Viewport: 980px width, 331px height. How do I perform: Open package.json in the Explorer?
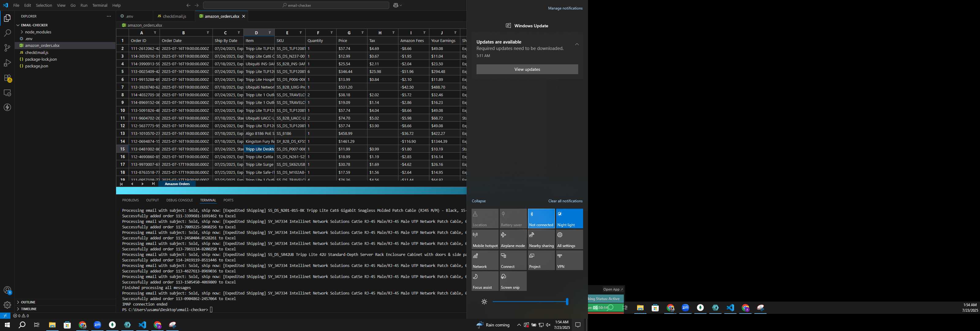tap(36, 66)
